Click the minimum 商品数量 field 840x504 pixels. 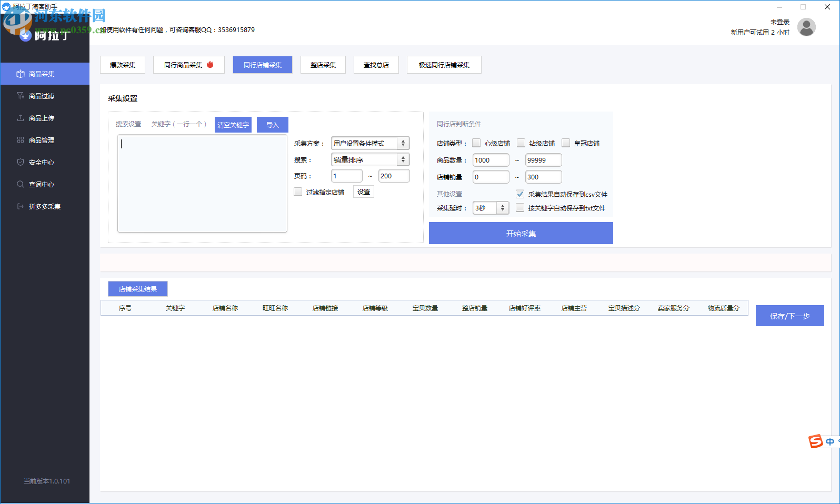(491, 160)
